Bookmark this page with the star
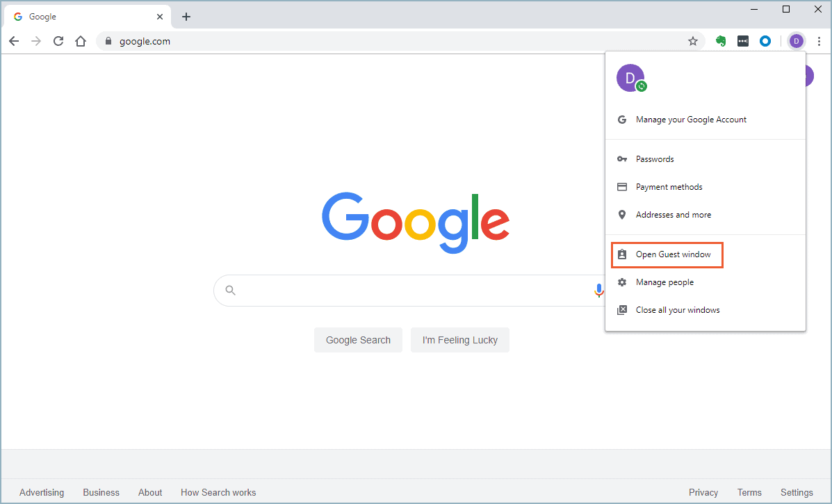Image resolution: width=832 pixels, height=504 pixels. click(x=692, y=42)
